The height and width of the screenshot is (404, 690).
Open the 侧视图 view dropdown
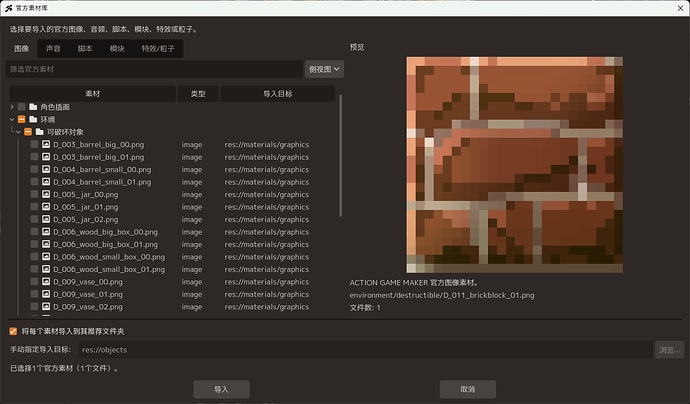(x=324, y=69)
